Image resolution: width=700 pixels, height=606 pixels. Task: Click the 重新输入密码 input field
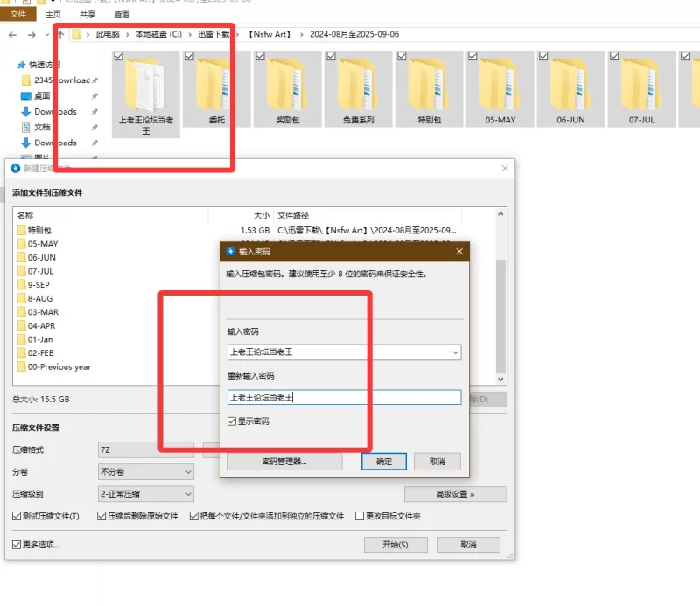(x=344, y=397)
